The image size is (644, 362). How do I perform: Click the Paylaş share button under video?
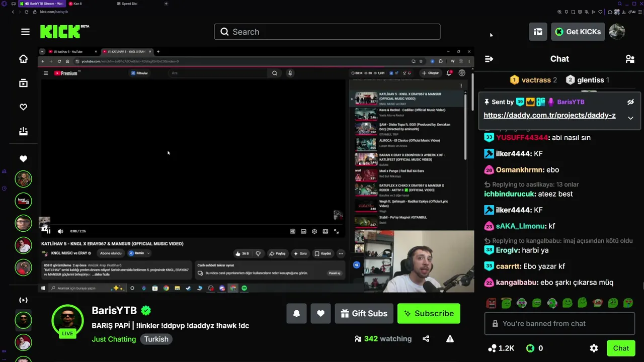(x=277, y=253)
